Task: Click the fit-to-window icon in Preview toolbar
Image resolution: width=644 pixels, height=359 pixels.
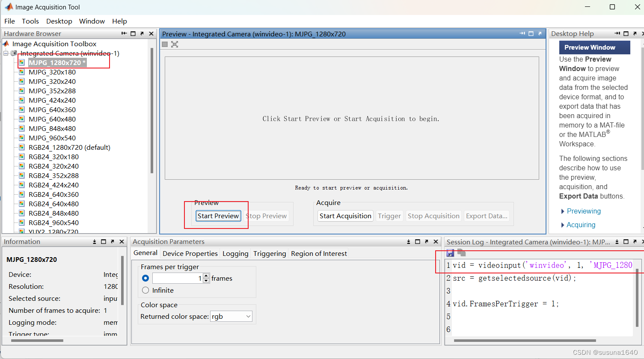Action: [x=175, y=44]
